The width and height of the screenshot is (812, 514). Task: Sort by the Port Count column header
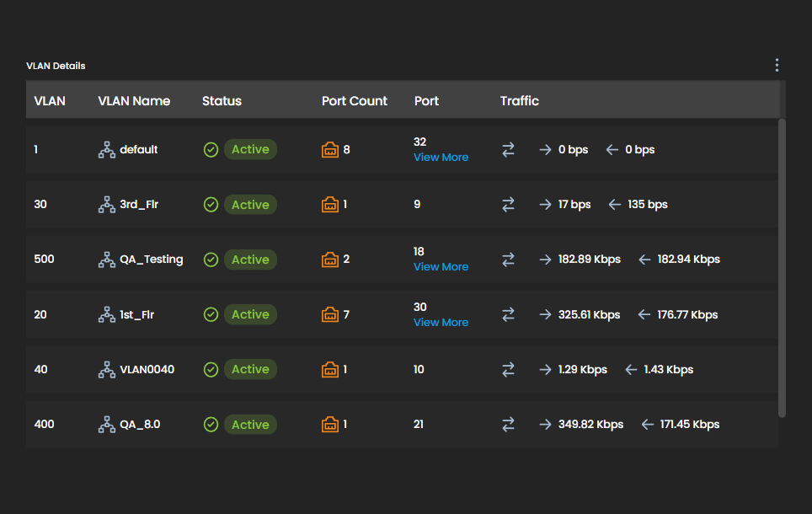[355, 101]
